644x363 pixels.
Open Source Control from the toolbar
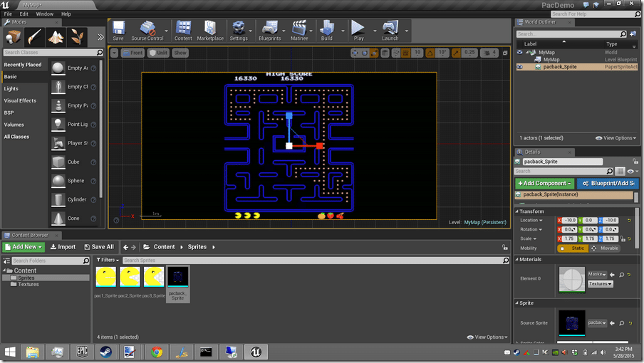click(147, 31)
